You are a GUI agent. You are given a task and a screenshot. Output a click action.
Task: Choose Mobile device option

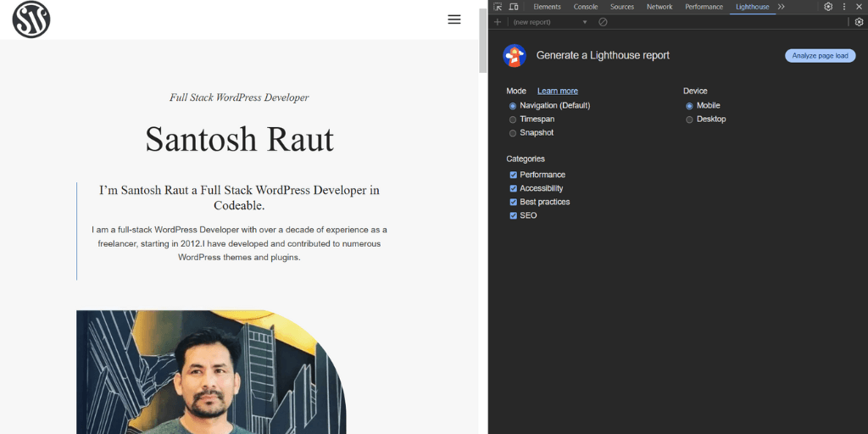689,106
